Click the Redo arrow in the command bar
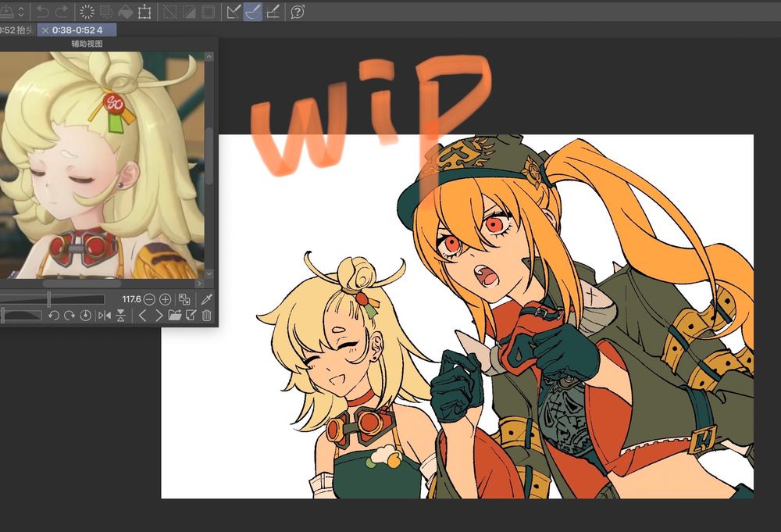The height and width of the screenshot is (532, 781). tap(62, 12)
